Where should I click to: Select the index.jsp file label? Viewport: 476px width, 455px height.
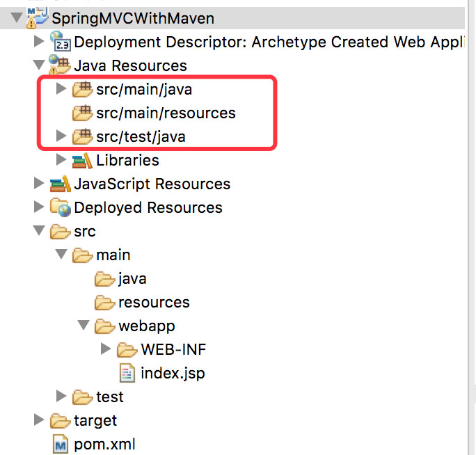[173, 374]
